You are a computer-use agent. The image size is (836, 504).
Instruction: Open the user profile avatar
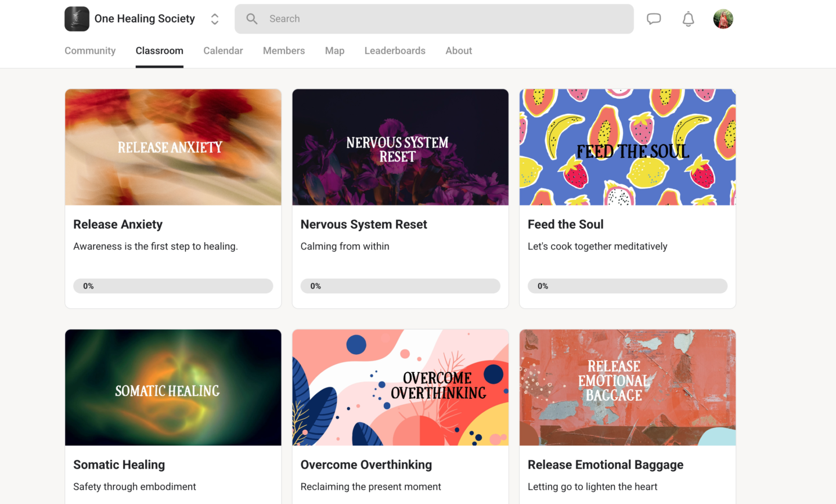[723, 19]
